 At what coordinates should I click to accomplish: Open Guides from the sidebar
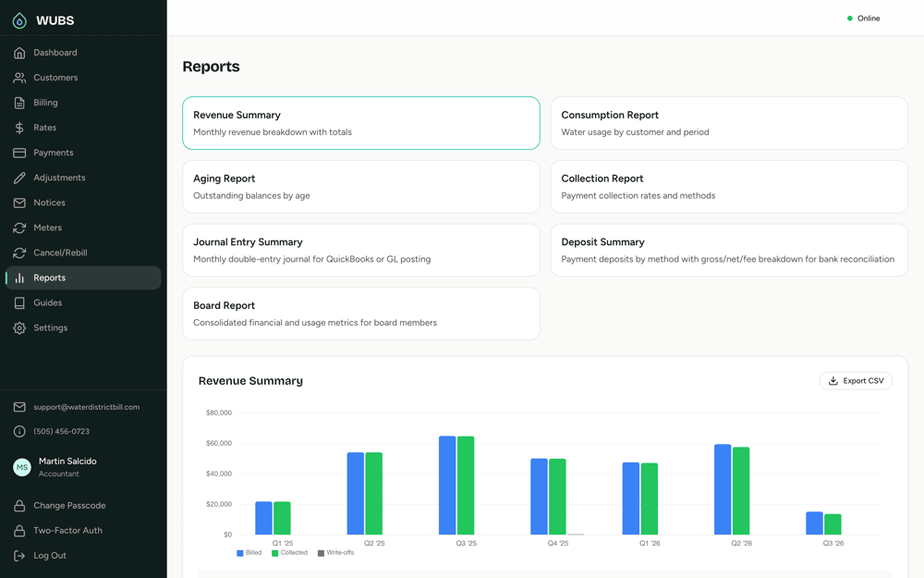click(83, 302)
